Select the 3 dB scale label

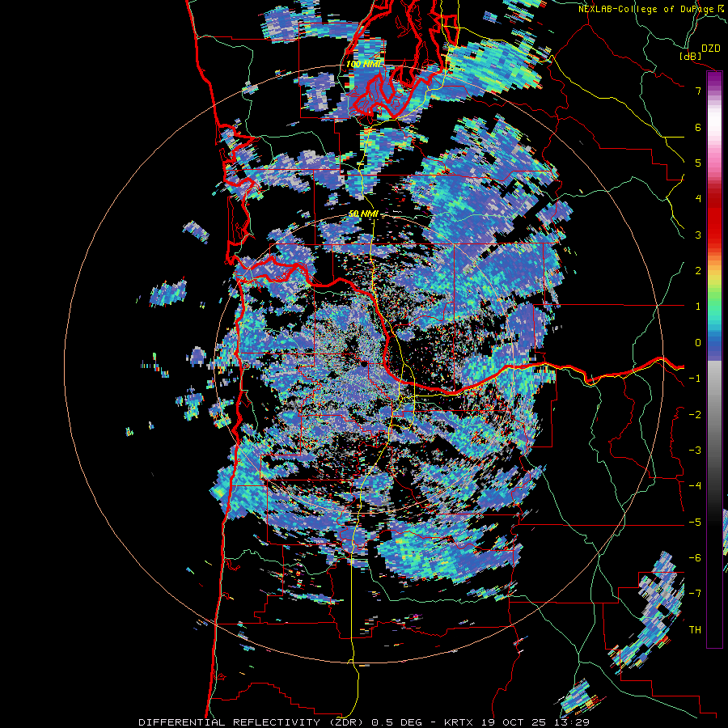(698, 235)
